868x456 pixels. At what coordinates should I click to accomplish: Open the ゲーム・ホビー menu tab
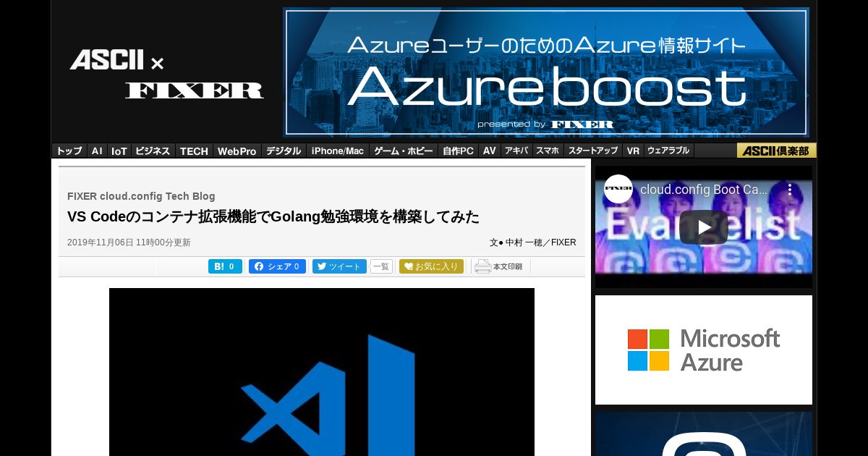click(404, 151)
